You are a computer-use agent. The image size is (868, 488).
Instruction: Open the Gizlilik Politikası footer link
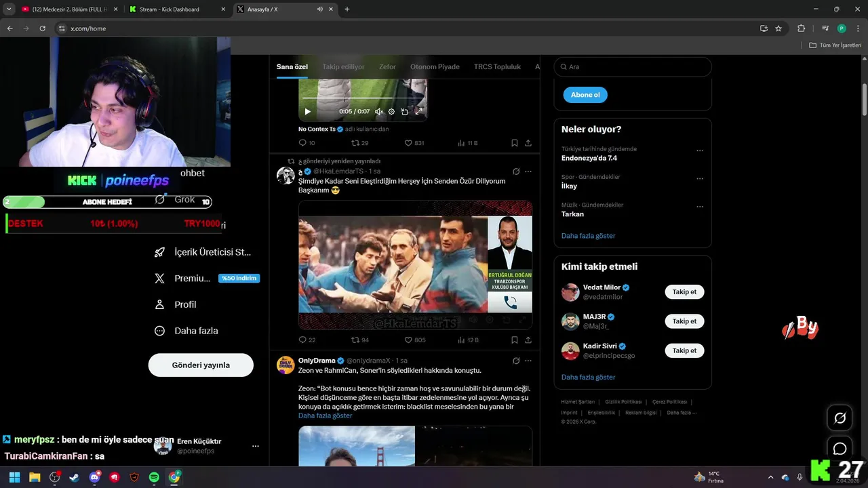pyautogui.click(x=625, y=402)
